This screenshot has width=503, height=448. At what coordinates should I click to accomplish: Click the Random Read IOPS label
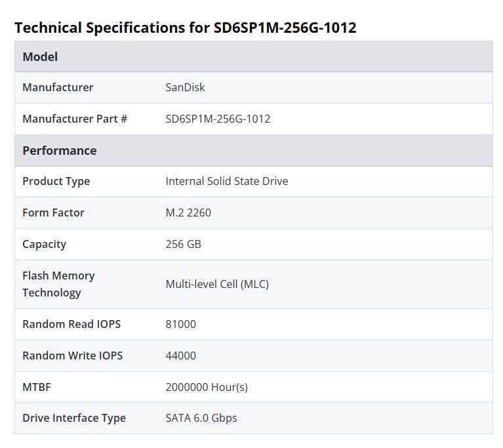71,324
